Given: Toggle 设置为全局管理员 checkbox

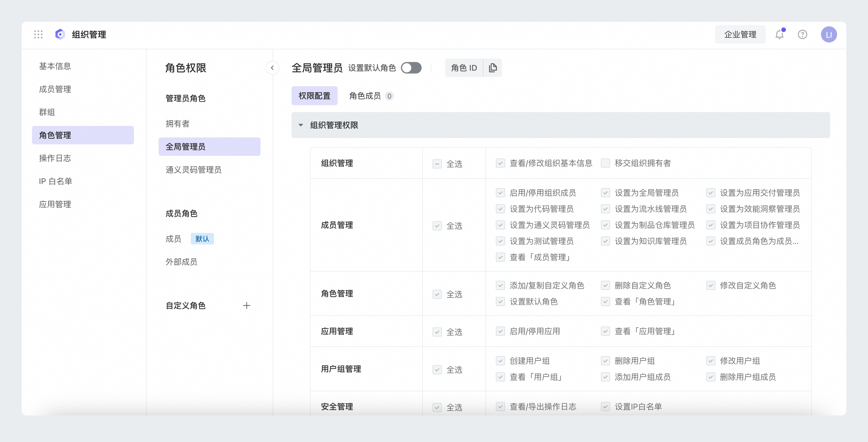Looking at the screenshot, I should point(605,193).
